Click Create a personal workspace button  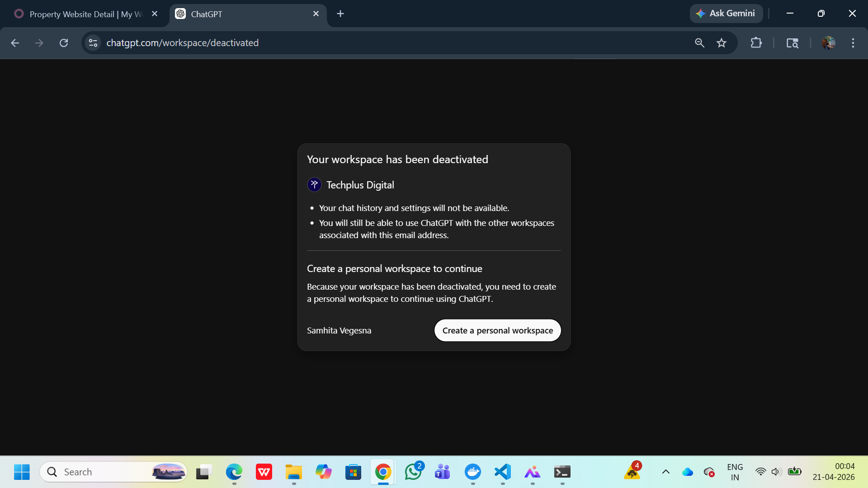click(497, 330)
